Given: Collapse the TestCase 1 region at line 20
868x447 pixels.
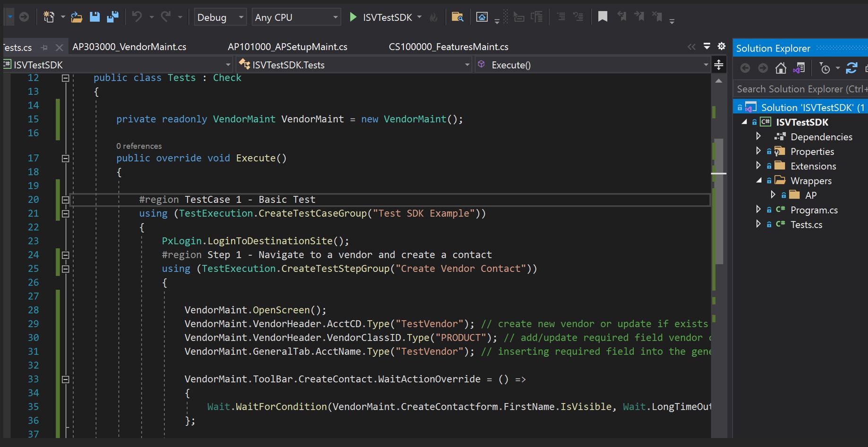Looking at the screenshot, I should point(66,200).
